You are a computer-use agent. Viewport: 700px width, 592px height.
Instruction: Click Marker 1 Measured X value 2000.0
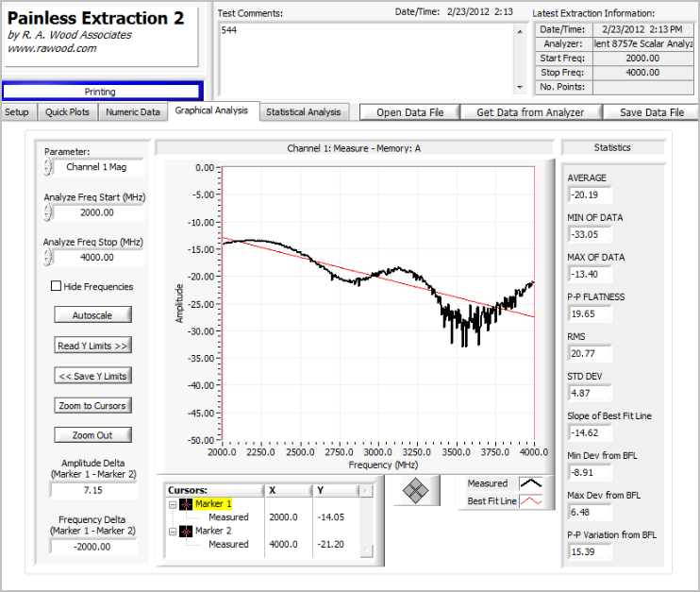tap(283, 517)
